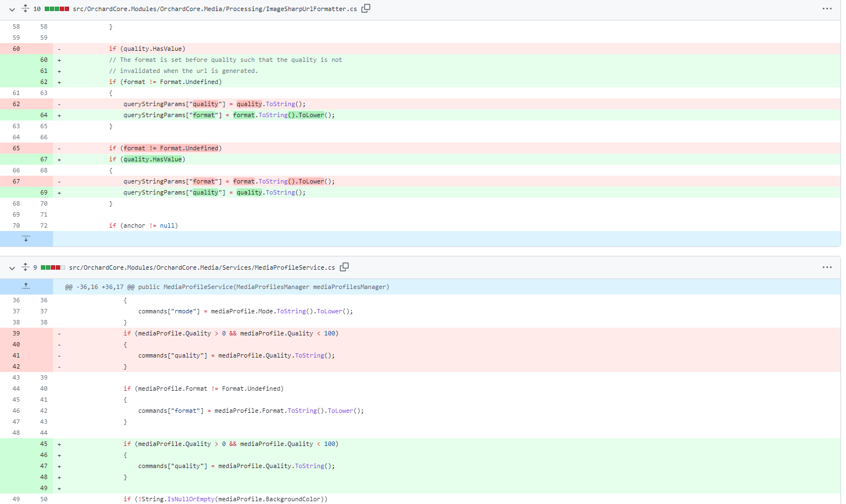Select removed line 'if (format != Format.Undefined)'

(165, 148)
